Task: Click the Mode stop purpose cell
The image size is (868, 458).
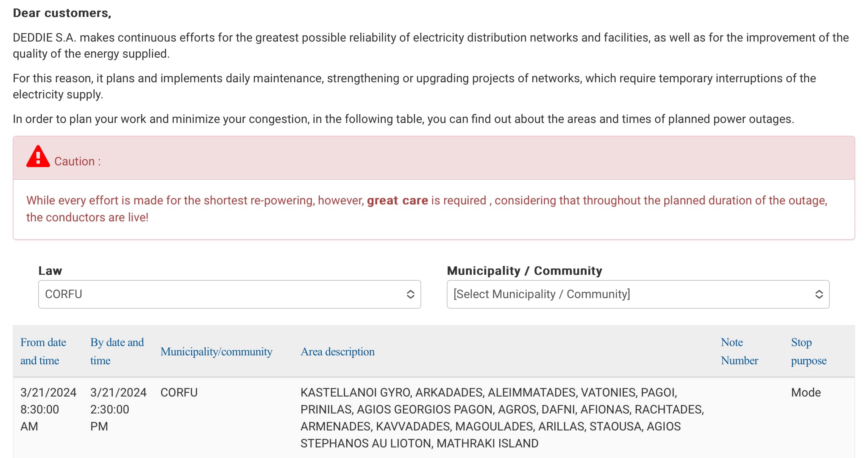Action: pos(806,392)
